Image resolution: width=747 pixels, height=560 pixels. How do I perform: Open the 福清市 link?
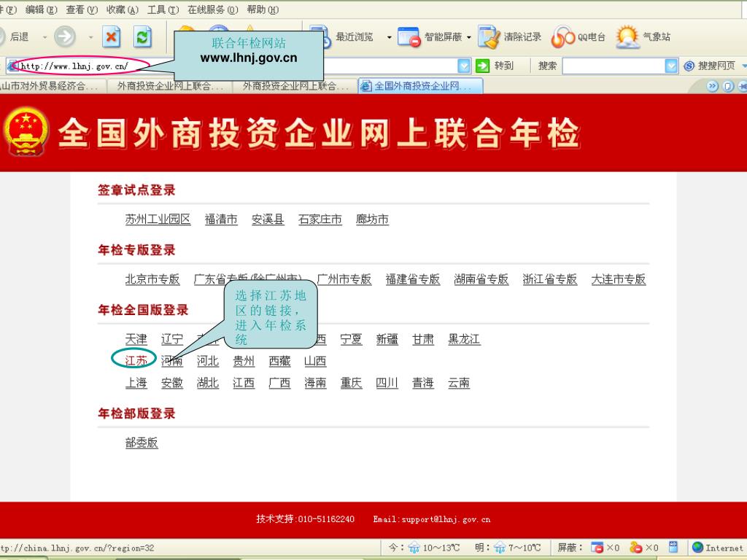point(221,219)
